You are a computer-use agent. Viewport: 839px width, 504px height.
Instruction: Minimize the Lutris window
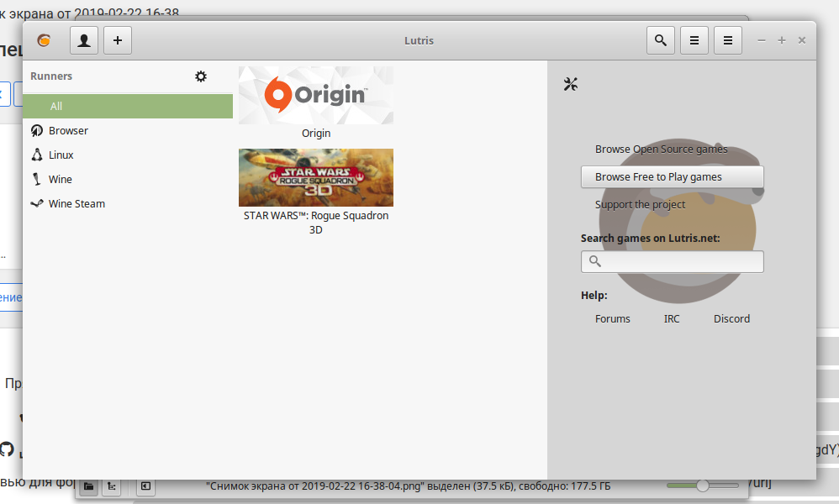coord(762,40)
